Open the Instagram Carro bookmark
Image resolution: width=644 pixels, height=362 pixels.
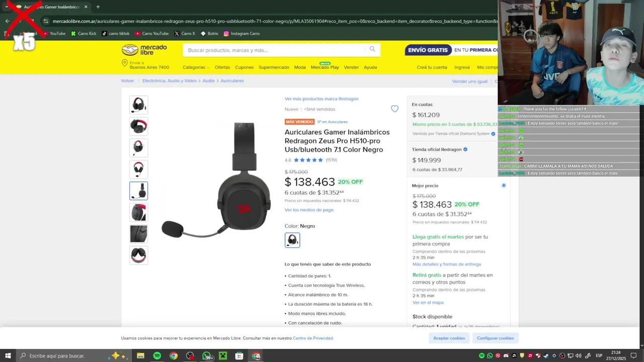pos(242,34)
